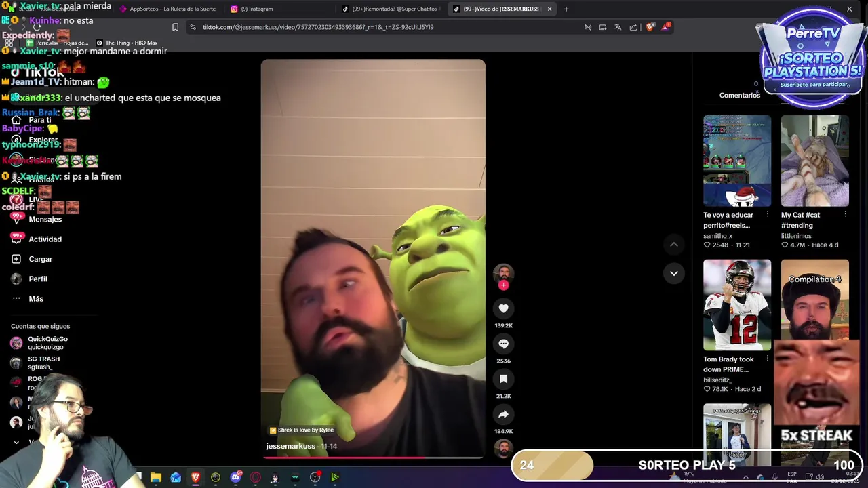Click the translate page icon in address bar
This screenshot has height=488, width=868.
618,27
